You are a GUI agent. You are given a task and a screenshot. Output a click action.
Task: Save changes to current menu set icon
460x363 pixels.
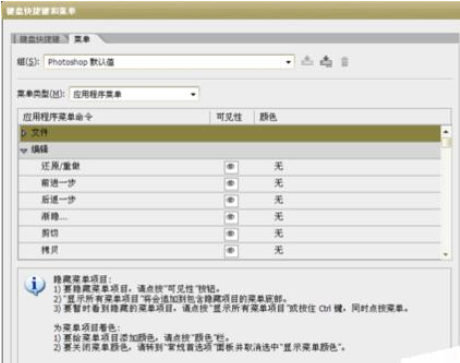point(307,62)
